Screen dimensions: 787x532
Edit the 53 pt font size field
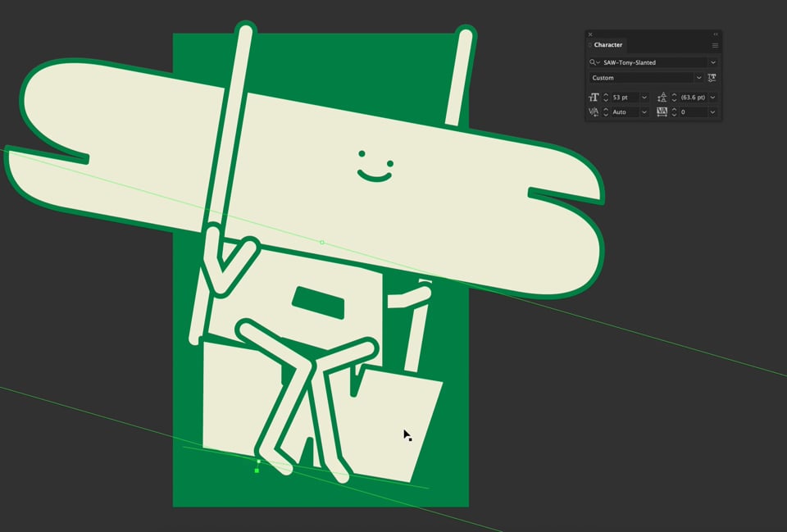click(x=625, y=98)
